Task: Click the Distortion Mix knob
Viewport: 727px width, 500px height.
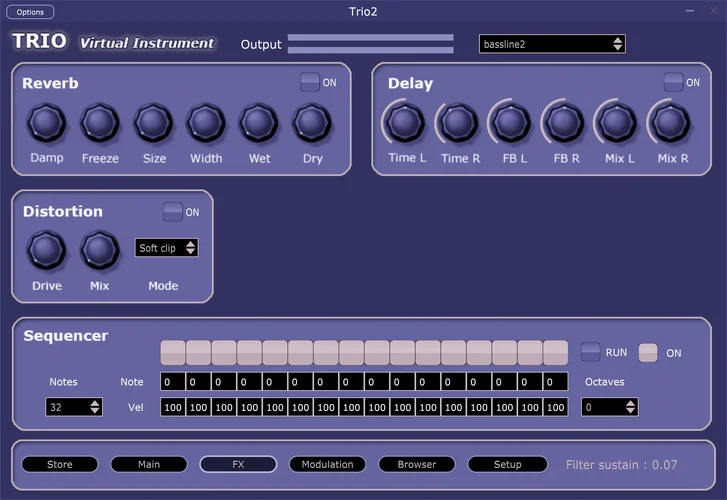Action: (99, 250)
